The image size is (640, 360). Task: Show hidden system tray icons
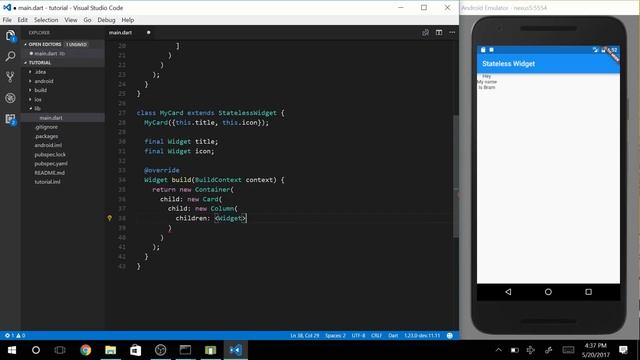(499, 350)
